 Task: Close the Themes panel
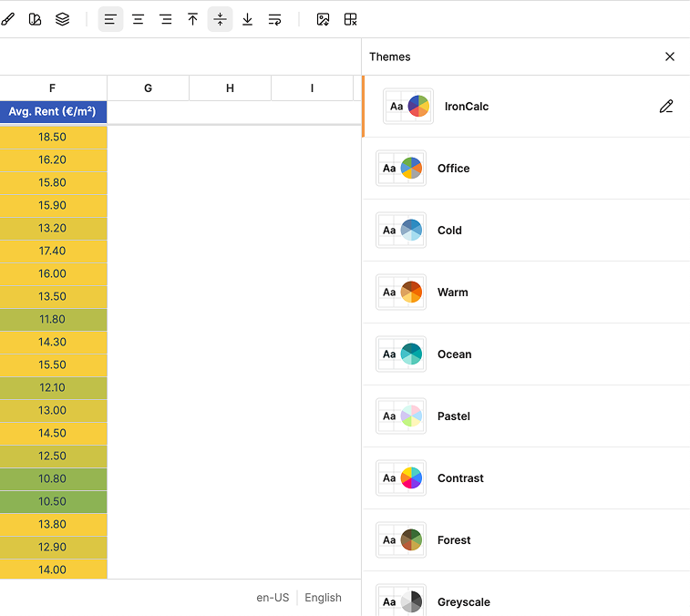pos(670,56)
